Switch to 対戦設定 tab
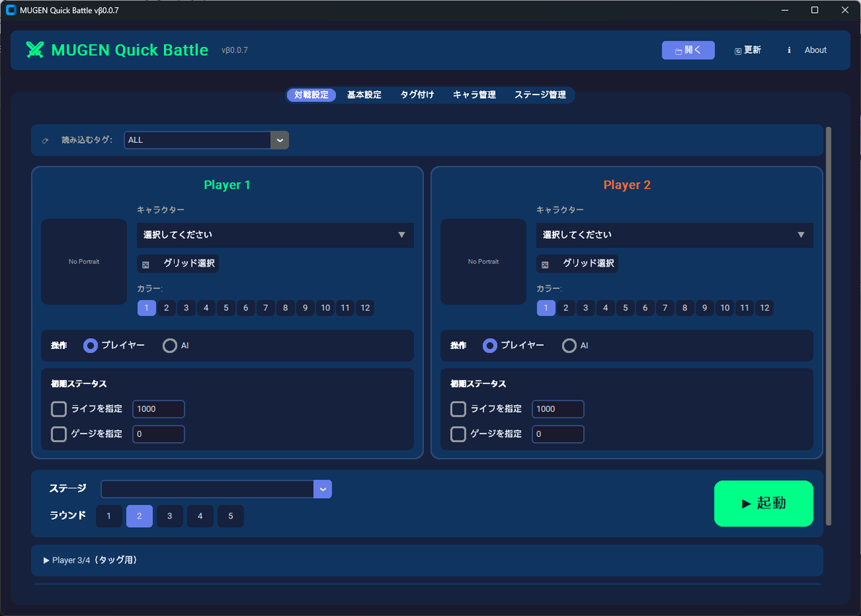The height and width of the screenshot is (616, 861). click(x=311, y=95)
